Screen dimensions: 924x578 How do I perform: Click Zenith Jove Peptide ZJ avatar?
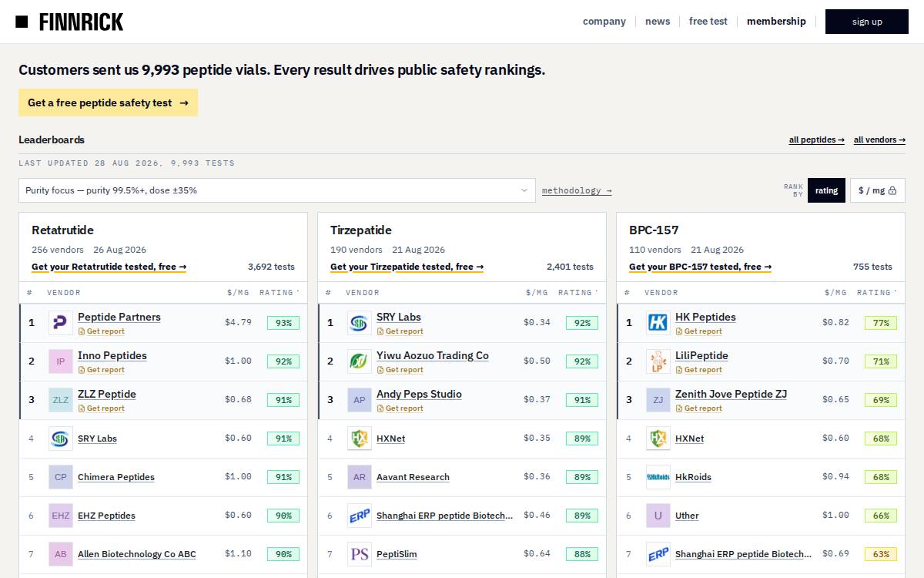(x=658, y=400)
